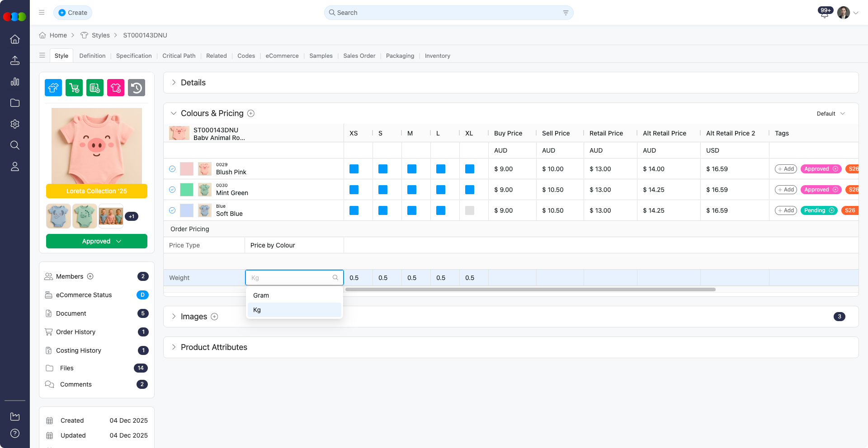This screenshot has height=448, width=868.
Task: Toggle Soft Blue XL size availability box
Action: click(x=470, y=210)
